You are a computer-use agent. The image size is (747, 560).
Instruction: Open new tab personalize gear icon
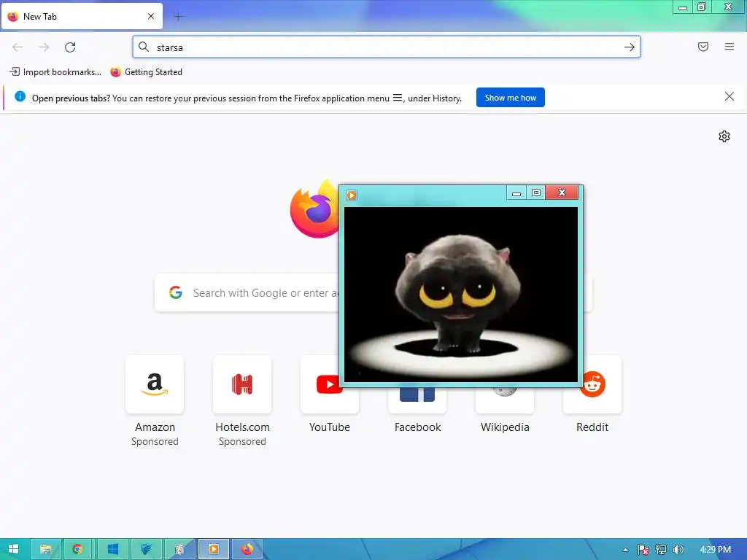click(x=724, y=136)
